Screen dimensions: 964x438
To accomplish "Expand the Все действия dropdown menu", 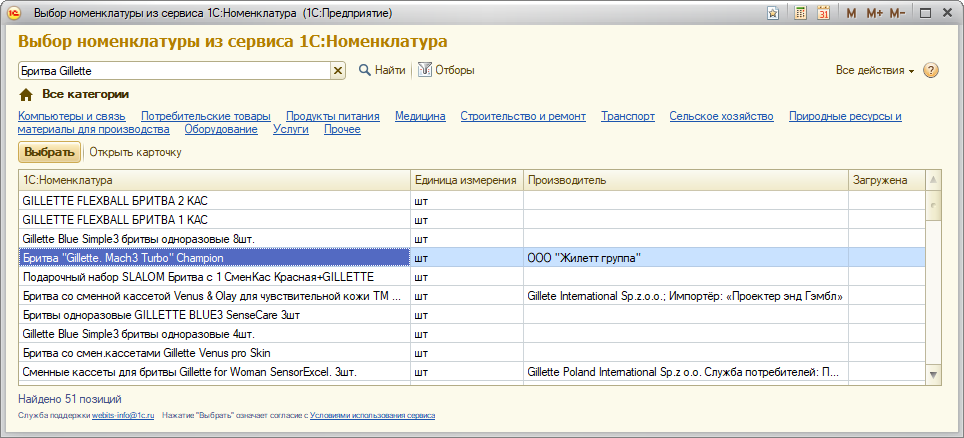I will [x=875, y=70].
